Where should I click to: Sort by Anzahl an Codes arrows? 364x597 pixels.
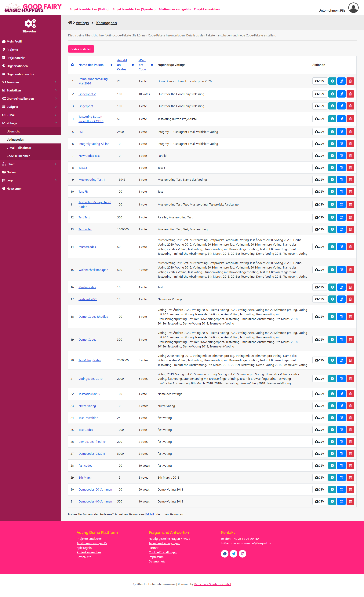pos(133,65)
